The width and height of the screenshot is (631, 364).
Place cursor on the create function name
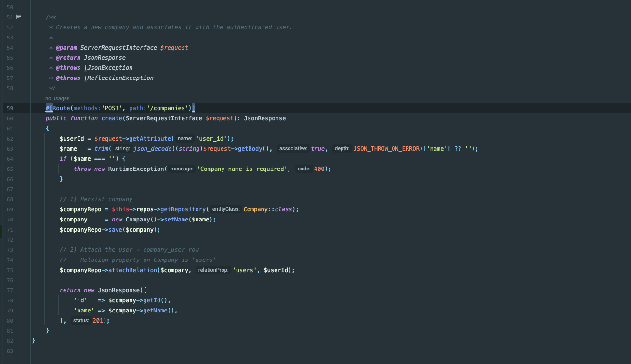111,118
